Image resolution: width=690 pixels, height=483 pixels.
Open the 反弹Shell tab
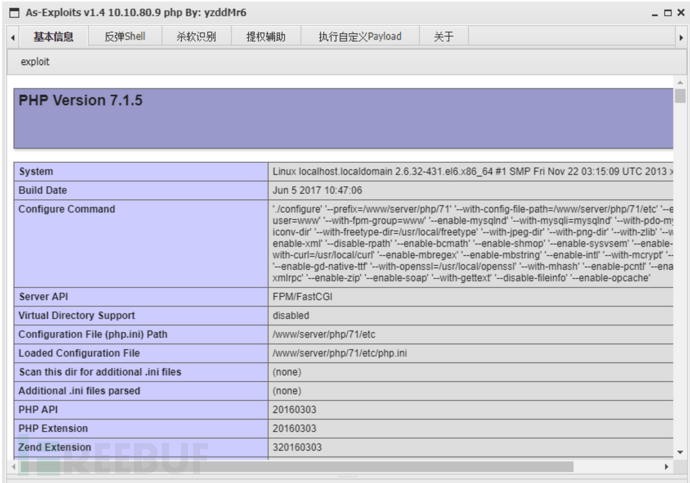[x=125, y=37]
